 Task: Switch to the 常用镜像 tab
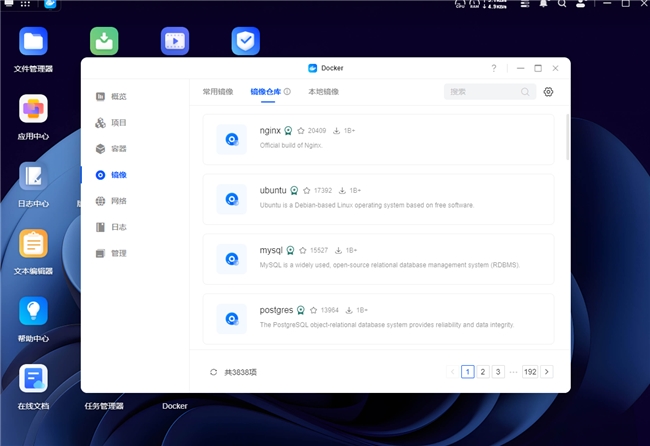pos(218,92)
